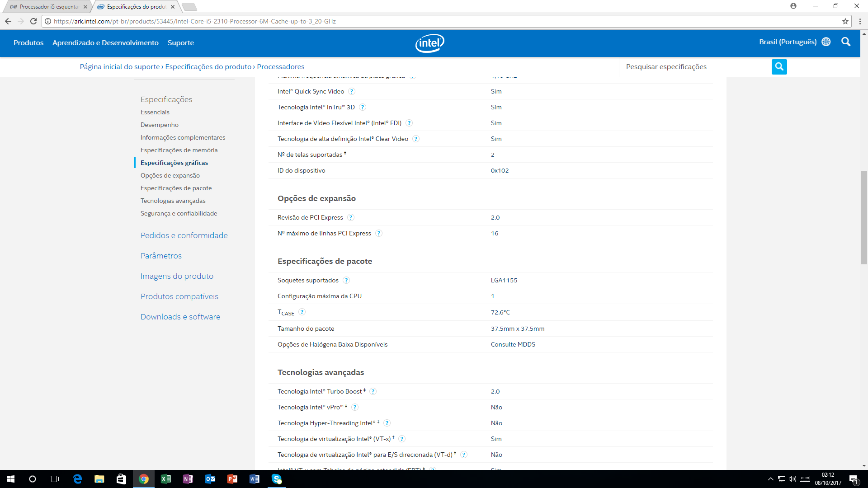Open a new browser tab
Image resolution: width=868 pixels, height=488 pixels.
[x=189, y=7]
